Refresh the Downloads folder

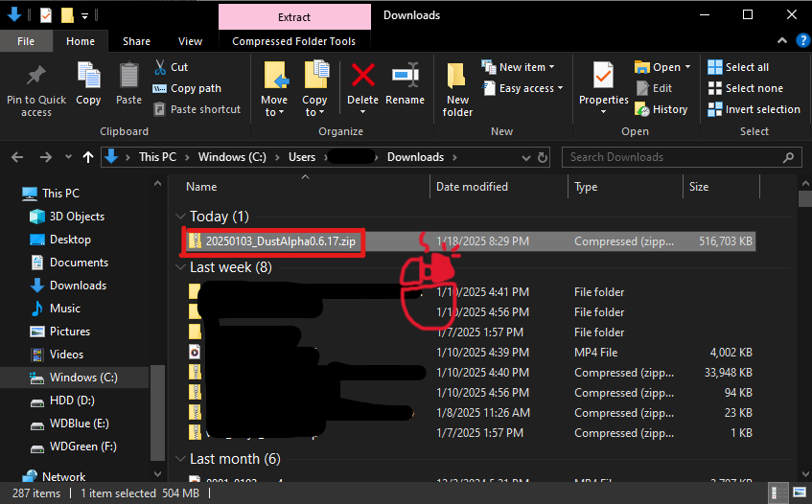click(x=543, y=157)
